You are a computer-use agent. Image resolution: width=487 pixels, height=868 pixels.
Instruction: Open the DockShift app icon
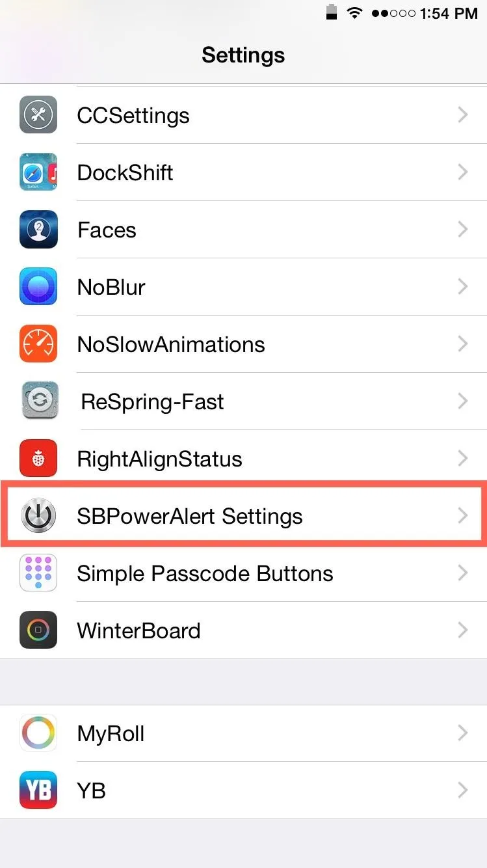pos(38,172)
